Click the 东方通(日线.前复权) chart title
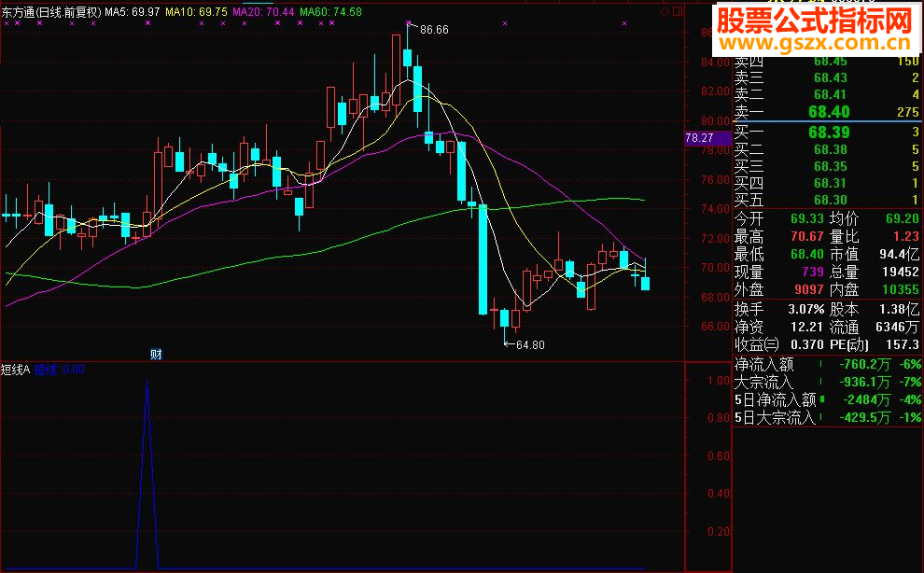This screenshot has width=924, height=573. click(51, 12)
